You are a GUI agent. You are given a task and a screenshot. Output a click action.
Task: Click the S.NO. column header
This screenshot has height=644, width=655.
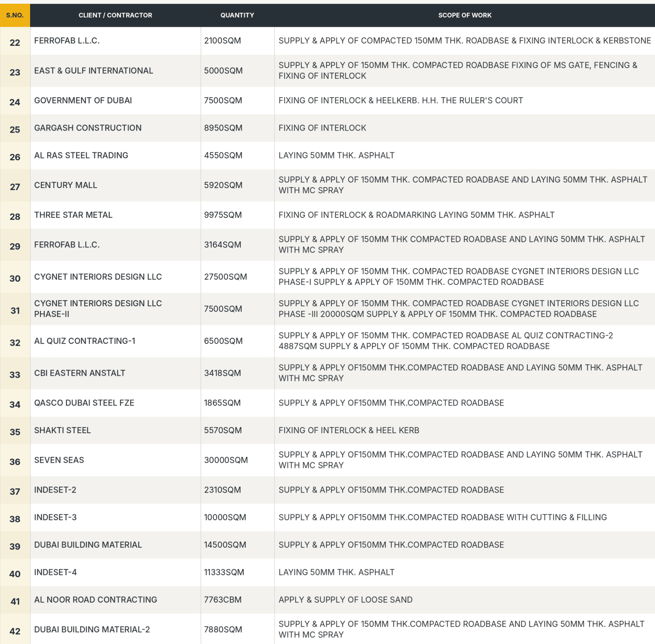[15, 15]
